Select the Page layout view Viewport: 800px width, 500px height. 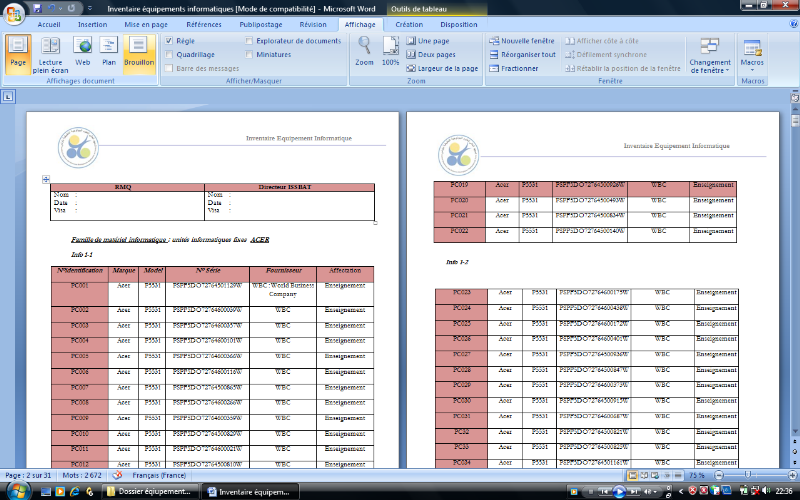tap(18, 54)
